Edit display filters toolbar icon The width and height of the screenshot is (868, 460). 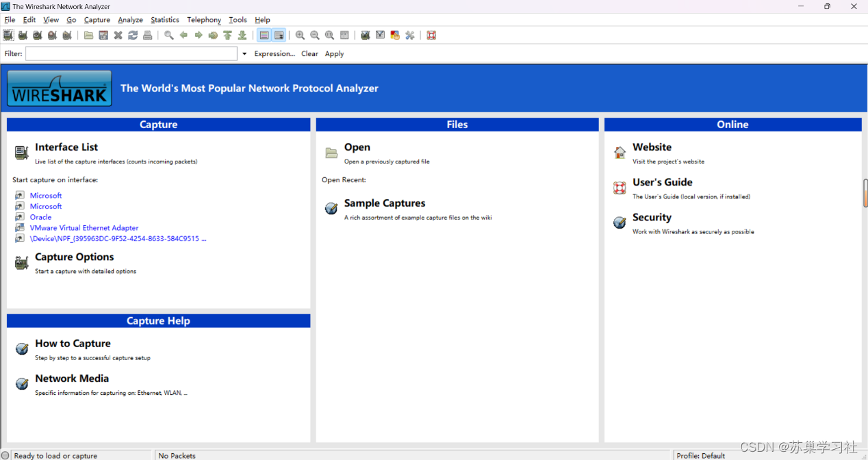click(381, 35)
